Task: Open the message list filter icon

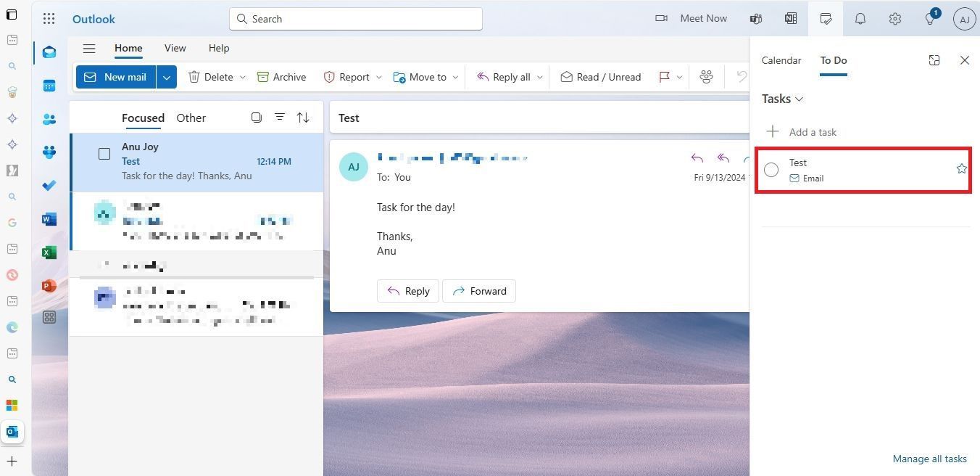Action: 280,118
